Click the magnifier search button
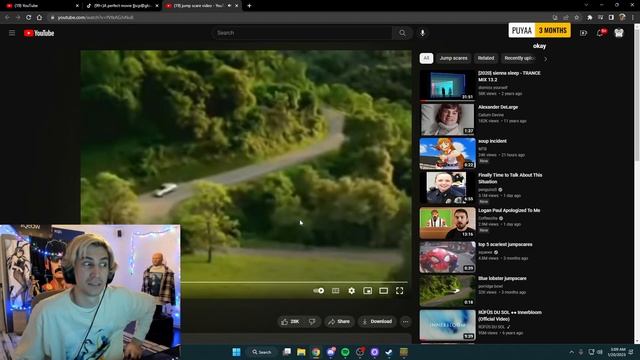Viewport: 640px width, 360px height. 402,33
